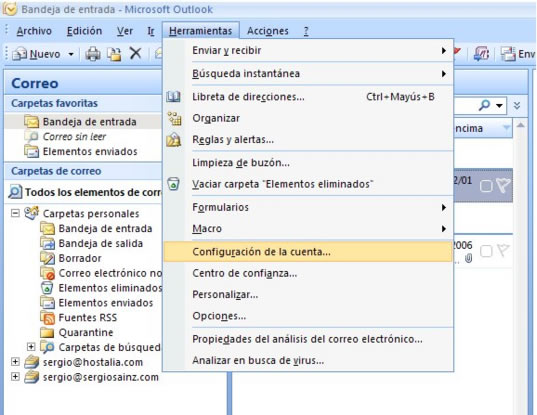Click the Enviar y recibir toolbar icon at right
537x415 pixels.
tap(508, 54)
